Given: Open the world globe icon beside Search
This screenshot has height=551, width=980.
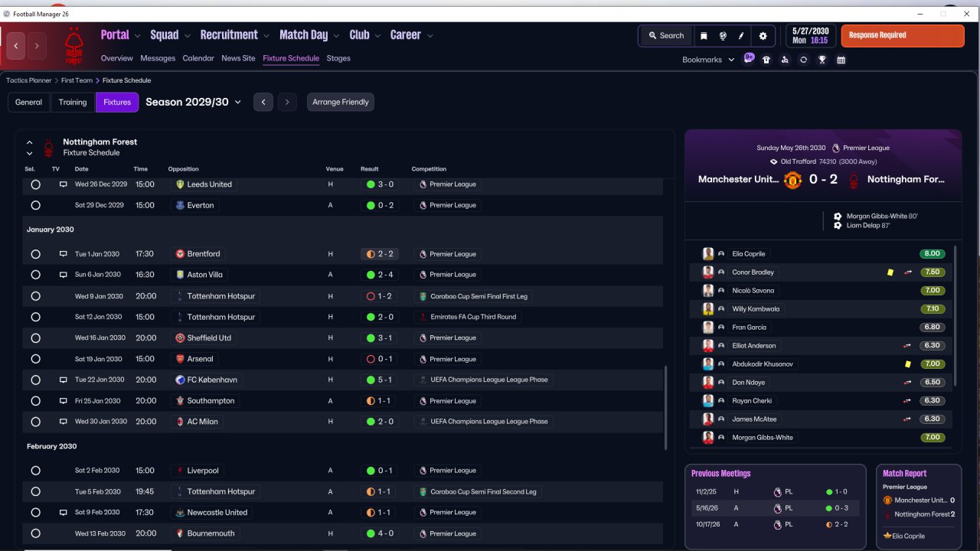Looking at the screenshot, I should click(x=723, y=36).
